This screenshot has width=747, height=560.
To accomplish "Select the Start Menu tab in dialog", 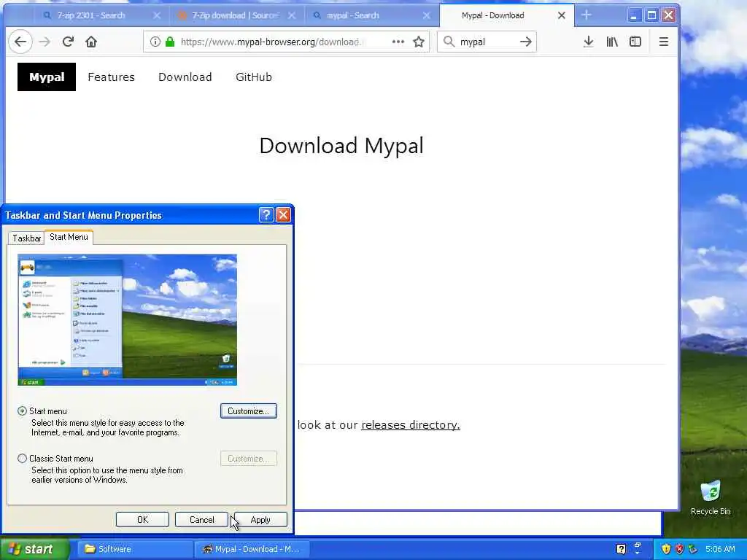I will 69,237.
